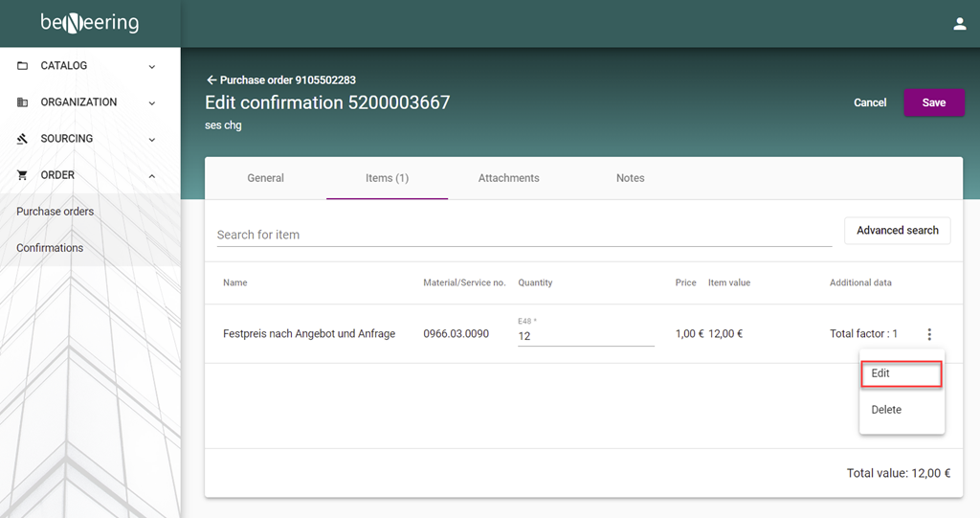
Task: Click the Search for item field
Action: (523, 235)
